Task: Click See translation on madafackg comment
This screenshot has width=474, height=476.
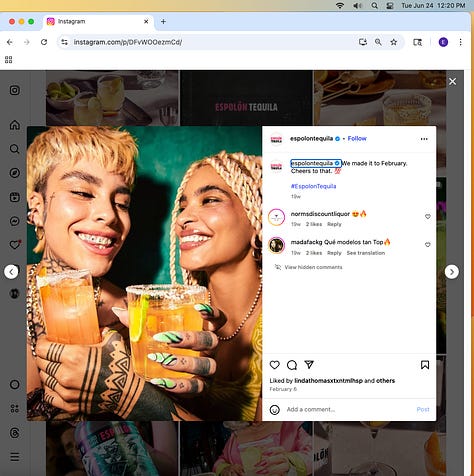Action: [366, 253]
